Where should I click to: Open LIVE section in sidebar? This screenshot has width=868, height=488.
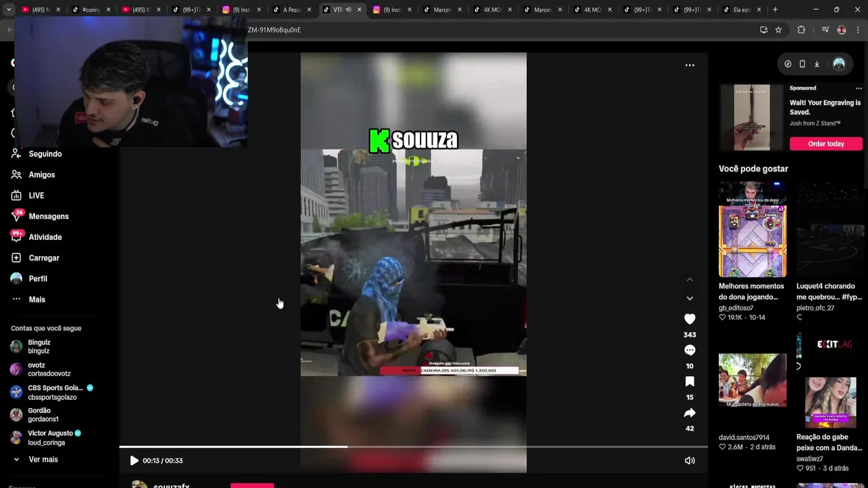pos(36,196)
